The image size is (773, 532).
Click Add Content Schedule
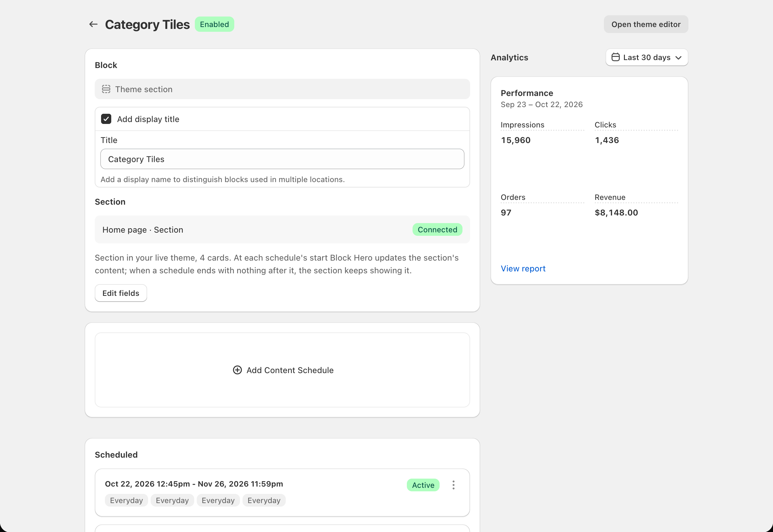pos(282,370)
